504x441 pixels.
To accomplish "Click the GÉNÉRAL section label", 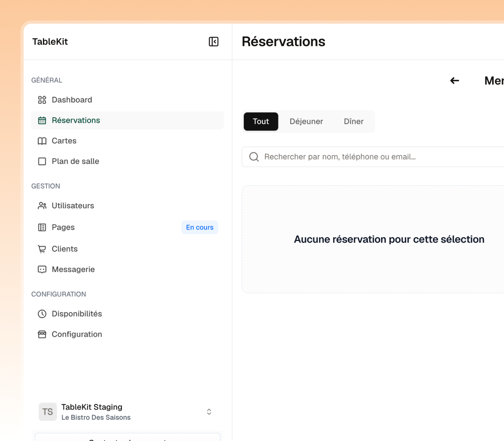I will point(47,80).
